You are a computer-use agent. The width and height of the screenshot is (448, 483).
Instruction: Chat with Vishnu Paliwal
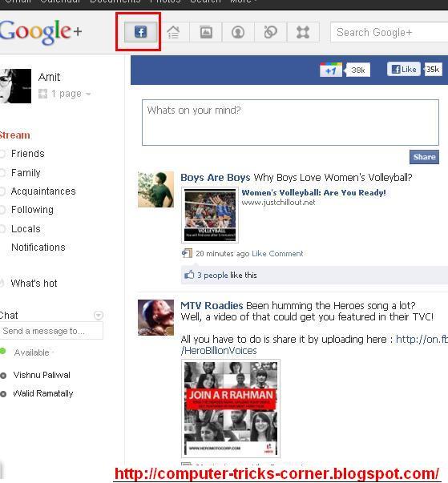click(42, 375)
